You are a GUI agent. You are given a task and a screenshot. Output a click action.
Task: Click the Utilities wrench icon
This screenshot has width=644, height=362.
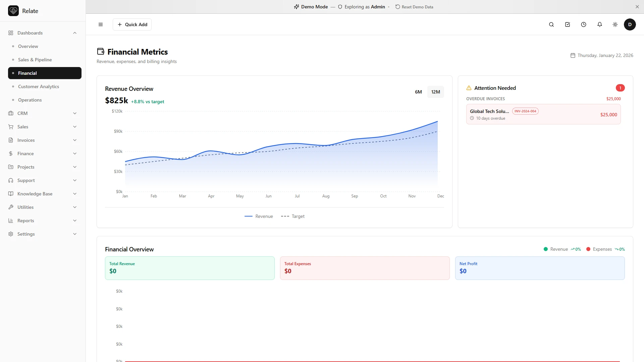click(11, 207)
